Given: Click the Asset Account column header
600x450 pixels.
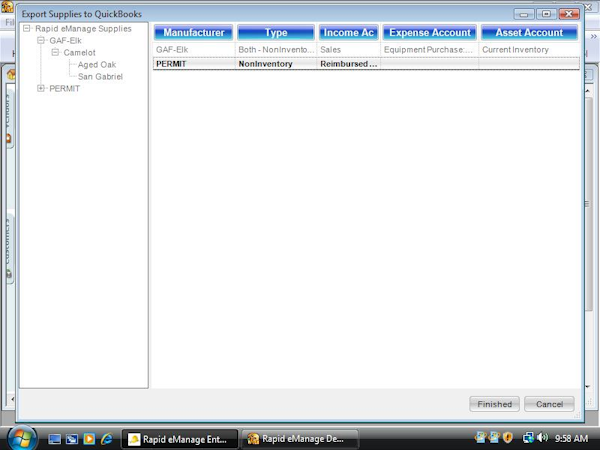Looking at the screenshot, I should (528, 33).
